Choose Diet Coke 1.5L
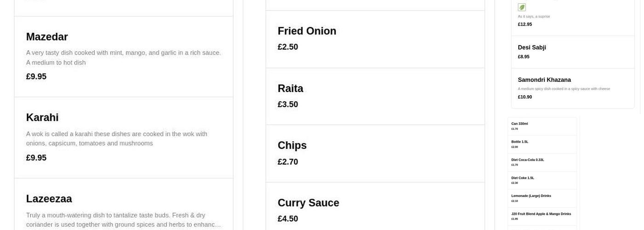The image size is (644, 230). click(523, 178)
